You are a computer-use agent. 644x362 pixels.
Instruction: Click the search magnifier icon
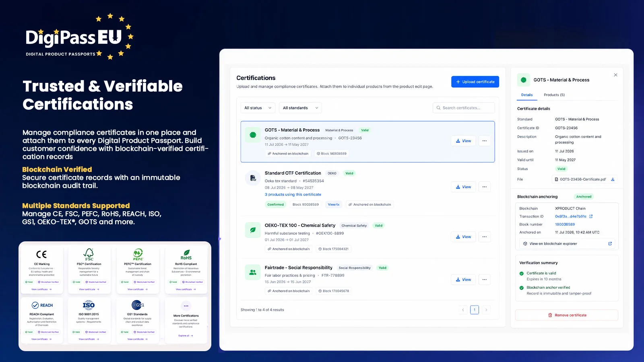[x=438, y=108]
